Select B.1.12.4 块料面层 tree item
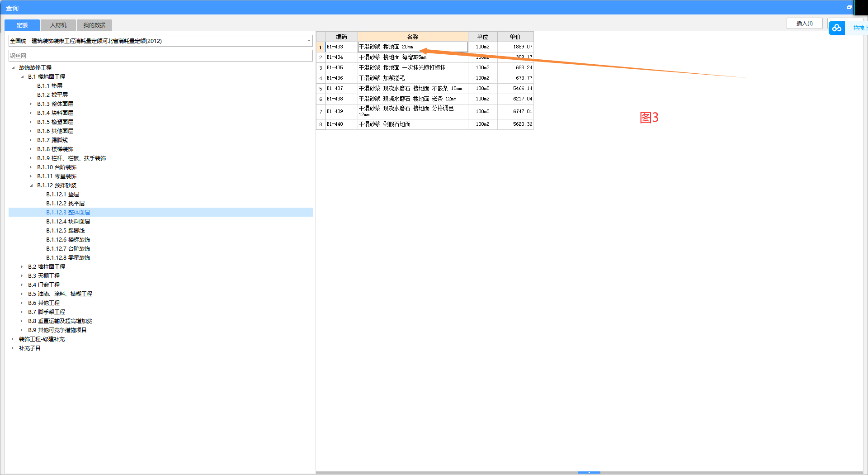This screenshot has height=475, width=868. [68, 222]
